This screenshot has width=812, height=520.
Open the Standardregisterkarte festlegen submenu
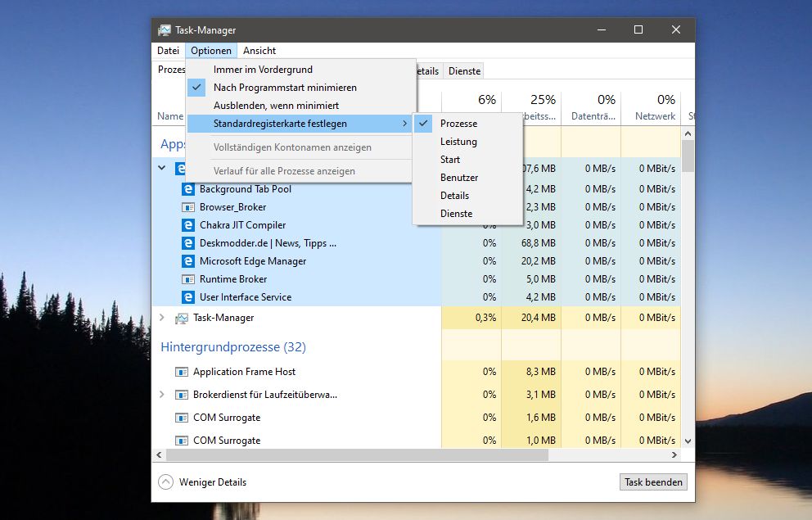click(301, 124)
